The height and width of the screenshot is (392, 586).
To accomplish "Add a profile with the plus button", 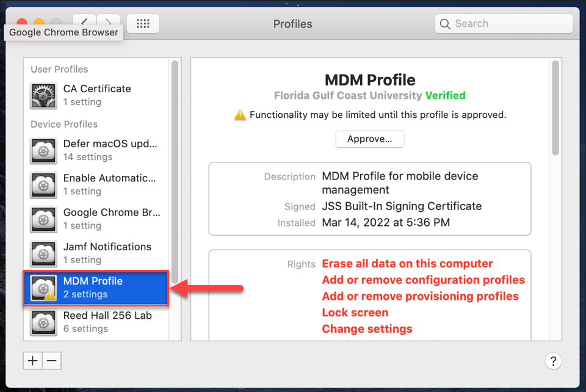I will click(x=32, y=361).
